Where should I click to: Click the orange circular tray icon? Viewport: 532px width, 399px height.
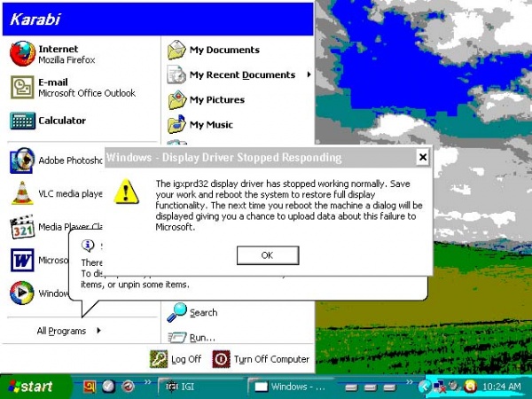[470, 386]
